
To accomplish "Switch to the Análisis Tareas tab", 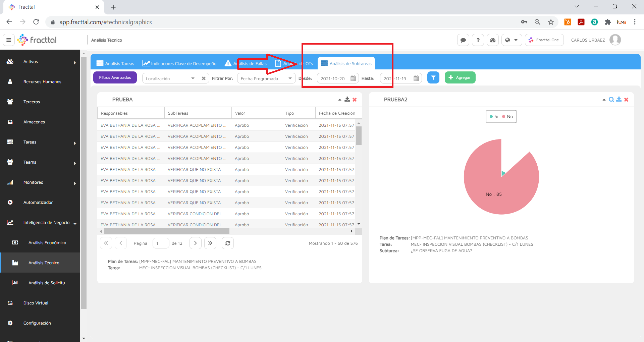I will (x=115, y=63).
